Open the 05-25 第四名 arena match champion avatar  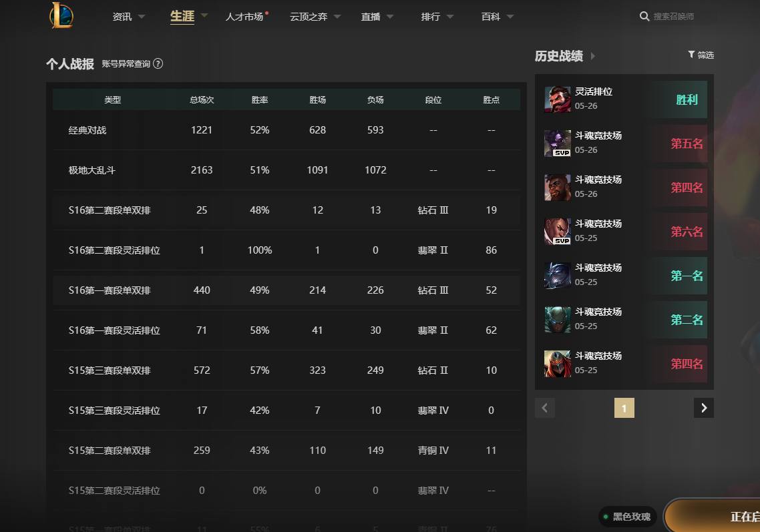(558, 364)
